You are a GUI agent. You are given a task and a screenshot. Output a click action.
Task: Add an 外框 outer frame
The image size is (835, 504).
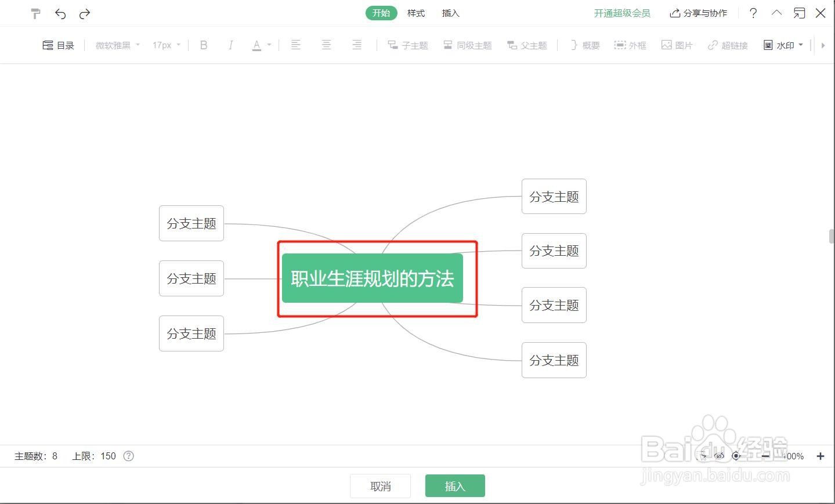coord(630,45)
